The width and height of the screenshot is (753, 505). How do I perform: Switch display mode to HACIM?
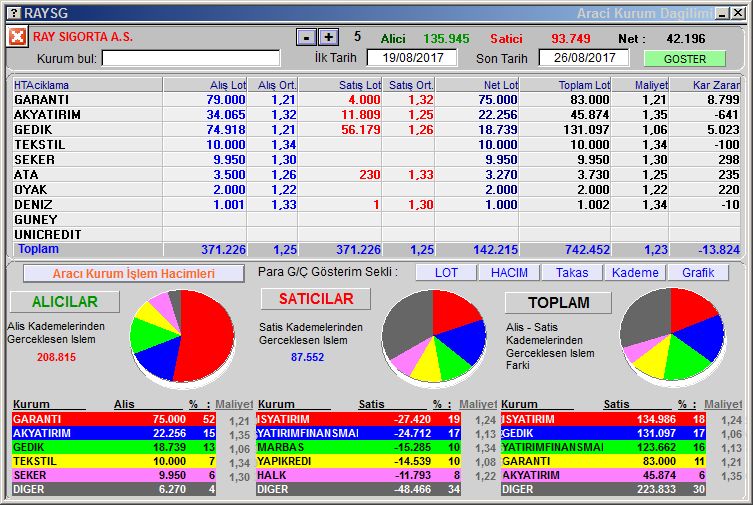pyautogui.click(x=509, y=273)
